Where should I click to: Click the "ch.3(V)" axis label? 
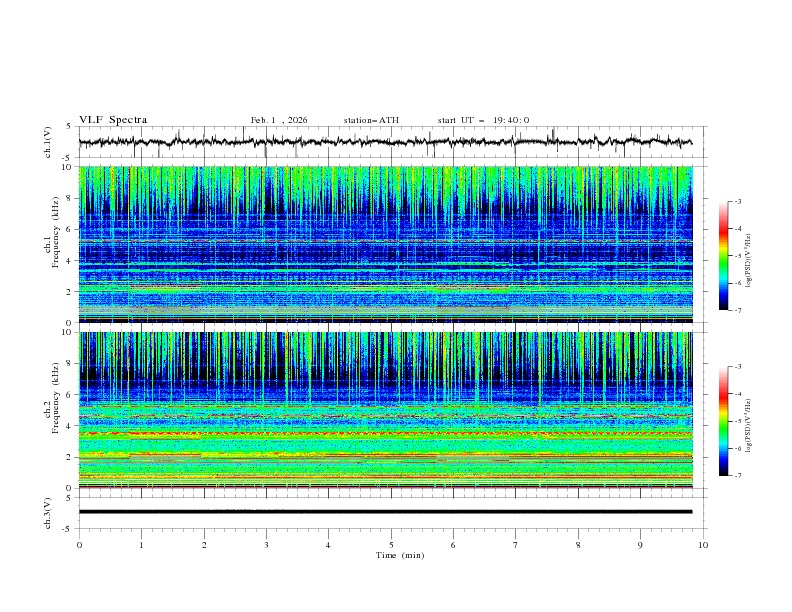pos(48,513)
